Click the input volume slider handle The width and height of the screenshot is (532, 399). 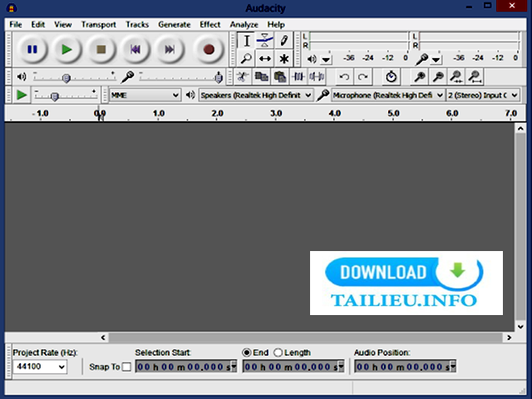pos(219,78)
